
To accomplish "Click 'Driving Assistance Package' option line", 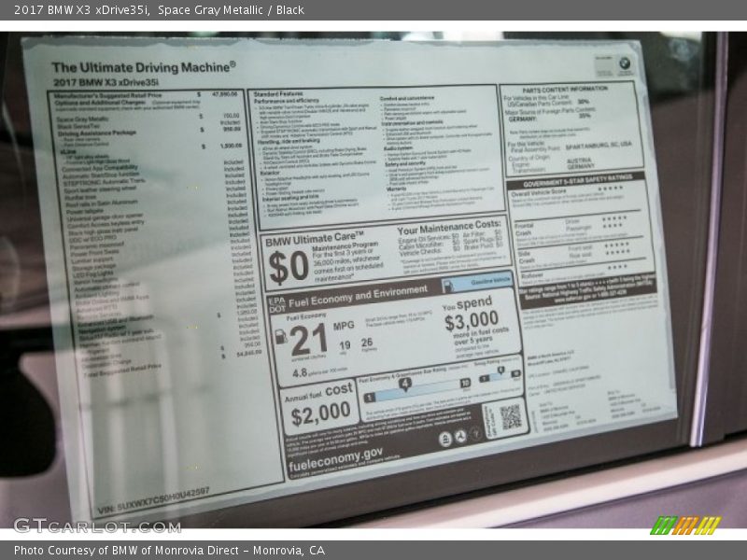I will tap(97, 133).
